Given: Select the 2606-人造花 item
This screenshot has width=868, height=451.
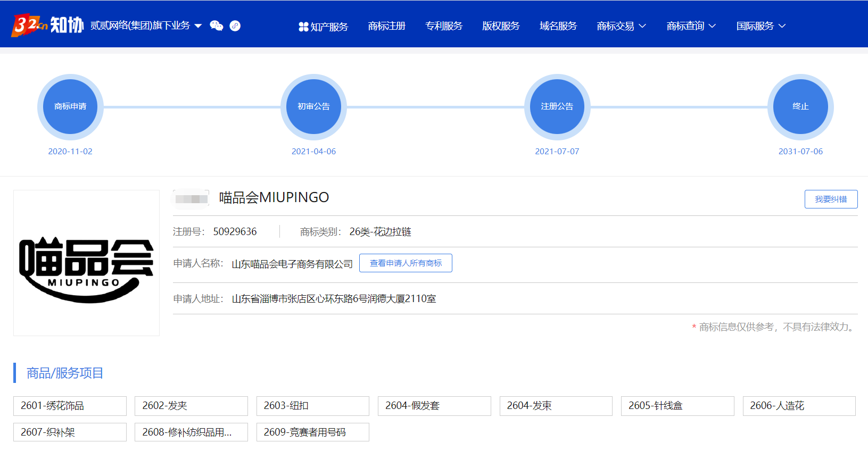Looking at the screenshot, I should tap(799, 406).
